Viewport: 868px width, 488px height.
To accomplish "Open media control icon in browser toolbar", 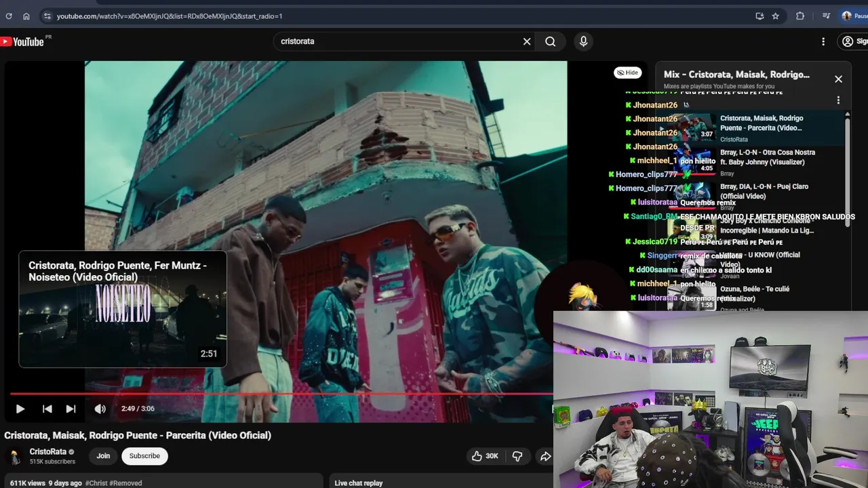I will pos(826,16).
